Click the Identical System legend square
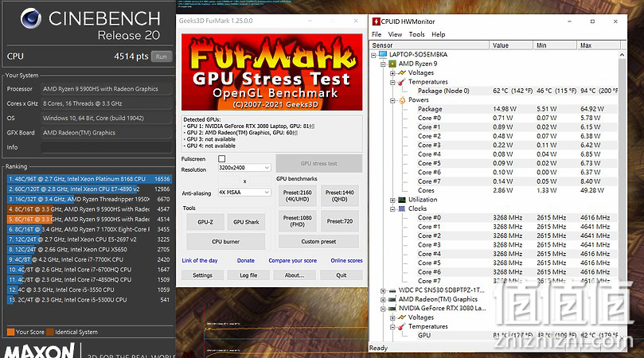The height and width of the screenshot is (358, 644). pyautogui.click(x=50, y=332)
